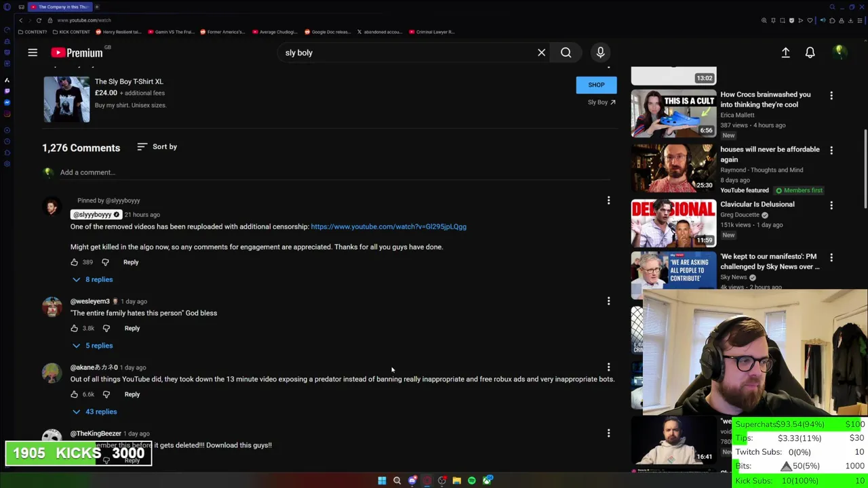The height and width of the screenshot is (488, 868).
Task: Open File Explorer from taskbar
Action: point(456,481)
